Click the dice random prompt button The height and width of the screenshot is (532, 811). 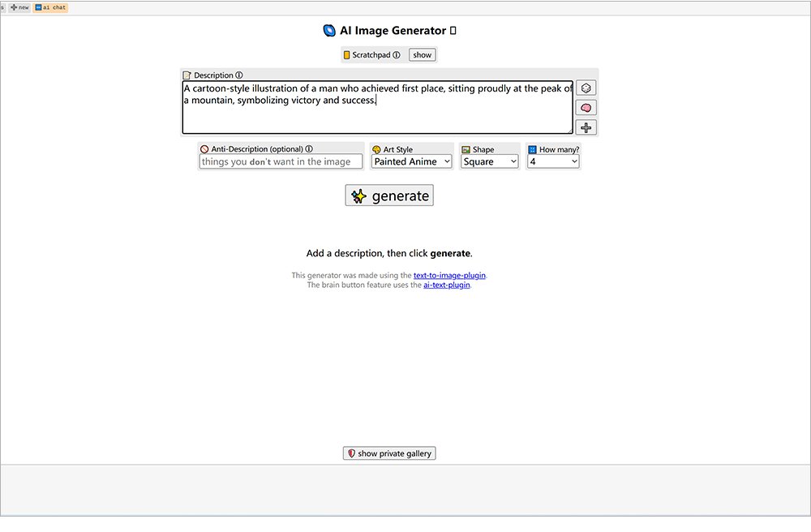click(586, 88)
